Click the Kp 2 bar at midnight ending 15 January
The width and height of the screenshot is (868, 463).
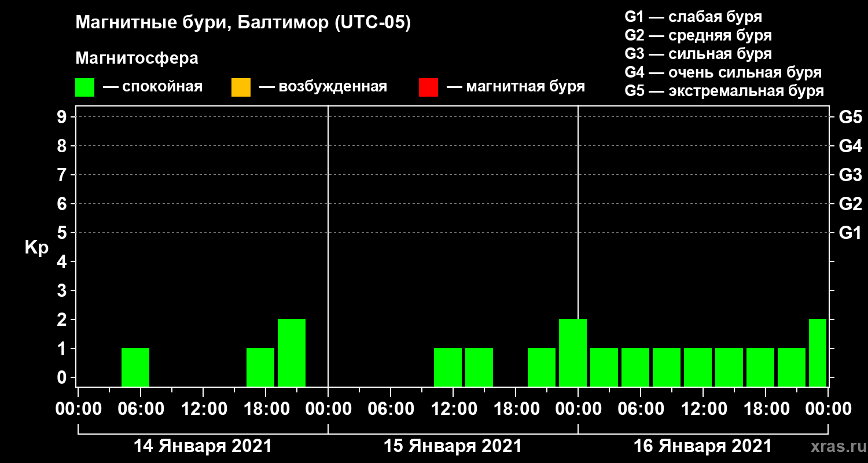tap(573, 352)
